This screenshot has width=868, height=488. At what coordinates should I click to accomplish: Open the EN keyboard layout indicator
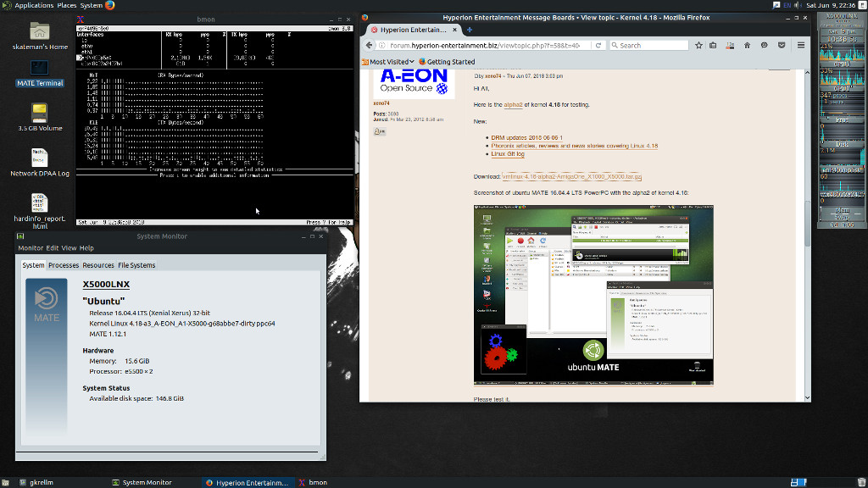pos(787,5)
